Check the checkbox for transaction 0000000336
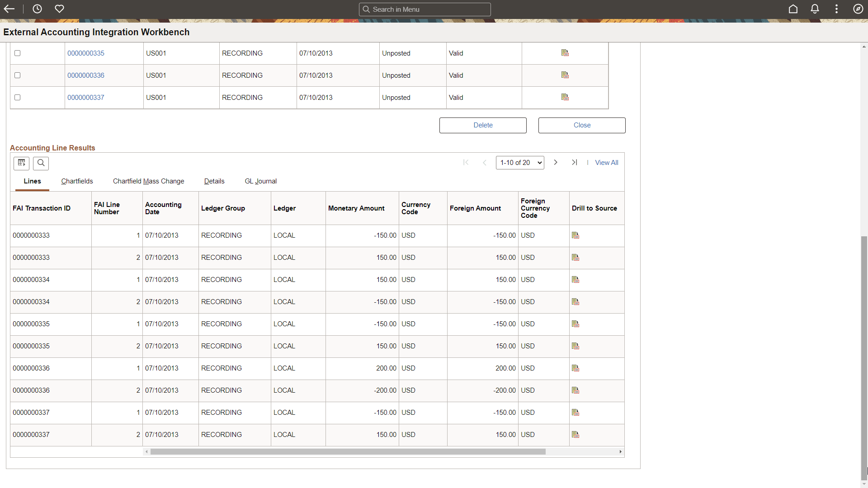 coord(17,75)
